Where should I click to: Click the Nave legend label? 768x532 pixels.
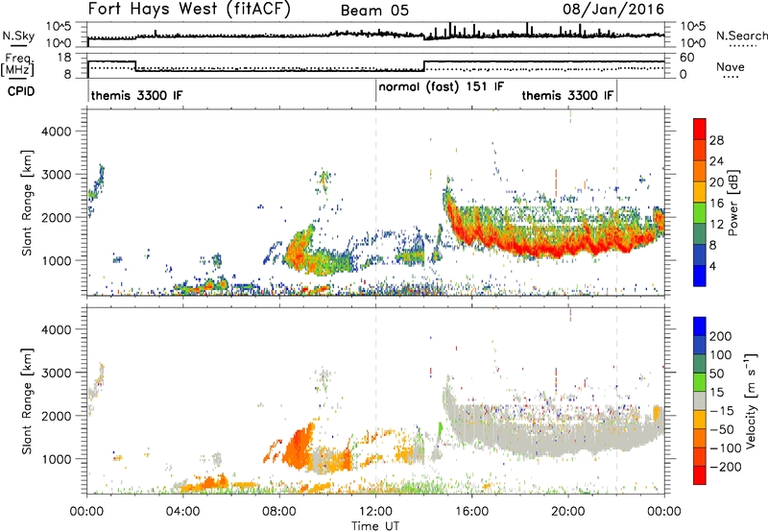pos(731,66)
